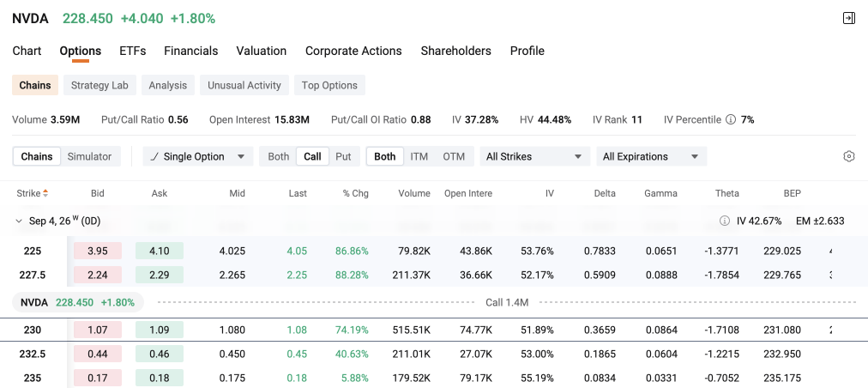Sort by the Strike column arrows
The height and width of the screenshot is (388, 868).
(45, 193)
